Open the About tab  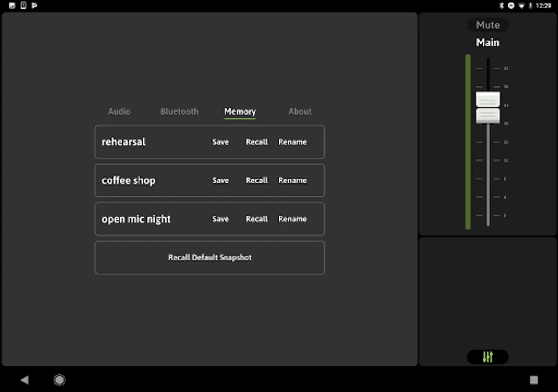click(300, 112)
